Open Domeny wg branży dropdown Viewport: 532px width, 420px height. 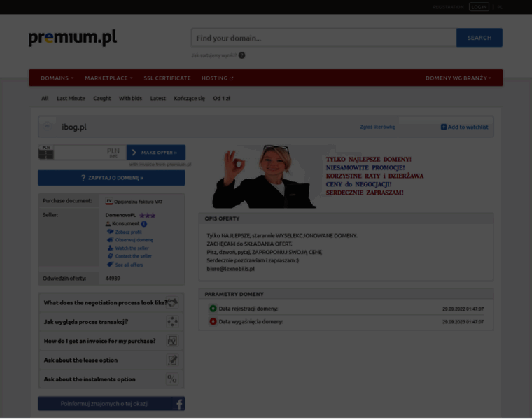click(458, 78)
